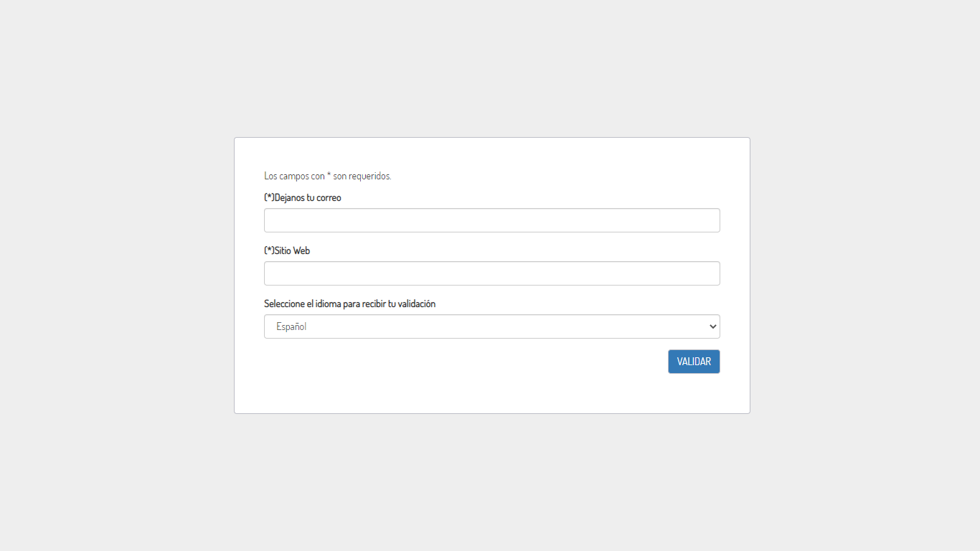Image resolution: width=980 pixels, height=551 pixels.
Task: Click the gray page background outside the form
Action: pyautogui.click(x=115, y=287)
